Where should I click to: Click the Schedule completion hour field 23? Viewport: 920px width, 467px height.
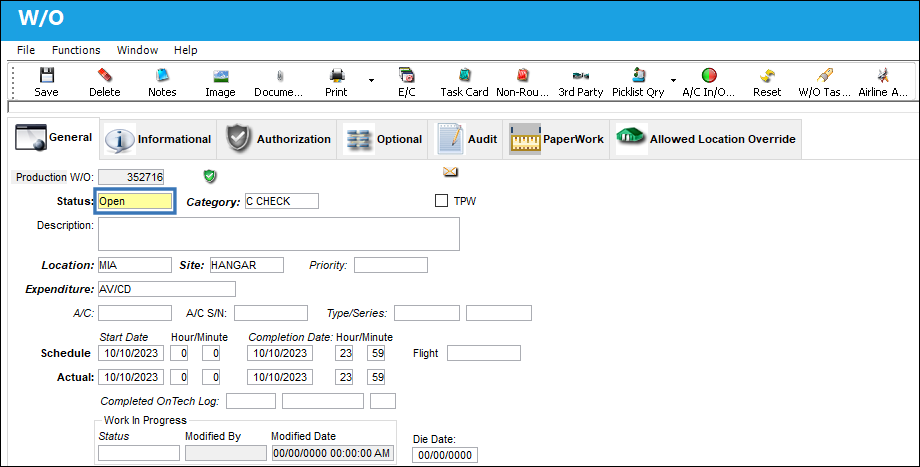(344, 353)
